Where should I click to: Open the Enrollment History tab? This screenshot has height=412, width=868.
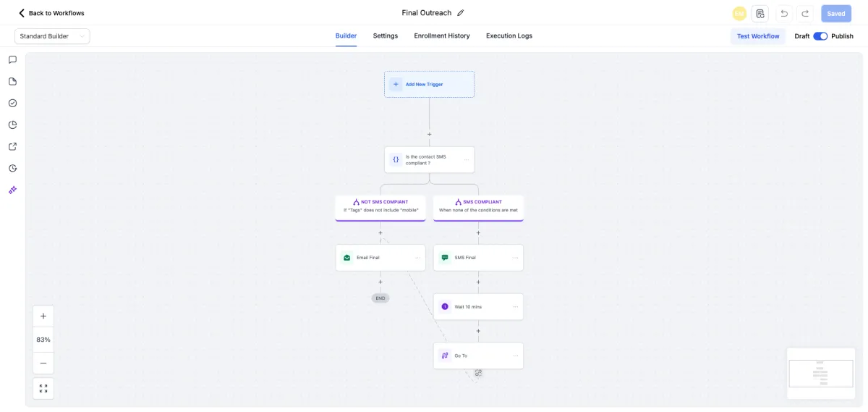pyautogui.click(x=442, y=36)
